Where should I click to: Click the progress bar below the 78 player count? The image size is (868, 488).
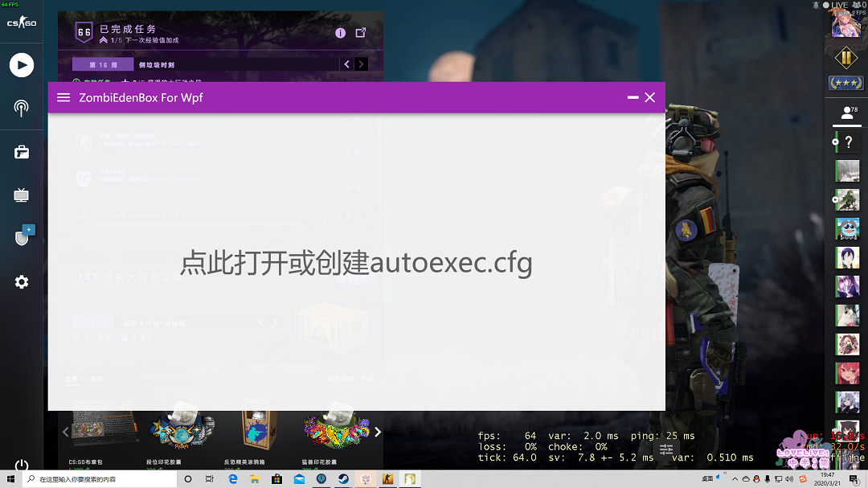tap(847, 125)
